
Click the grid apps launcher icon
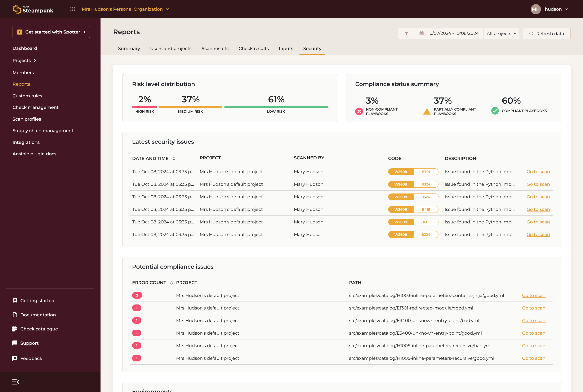[x=73, y=9]
